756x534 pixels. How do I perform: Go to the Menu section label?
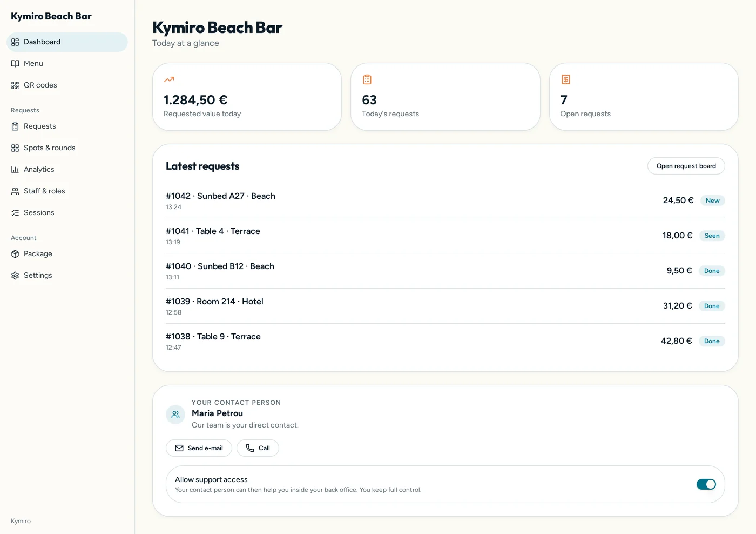[x=33, y=64]
